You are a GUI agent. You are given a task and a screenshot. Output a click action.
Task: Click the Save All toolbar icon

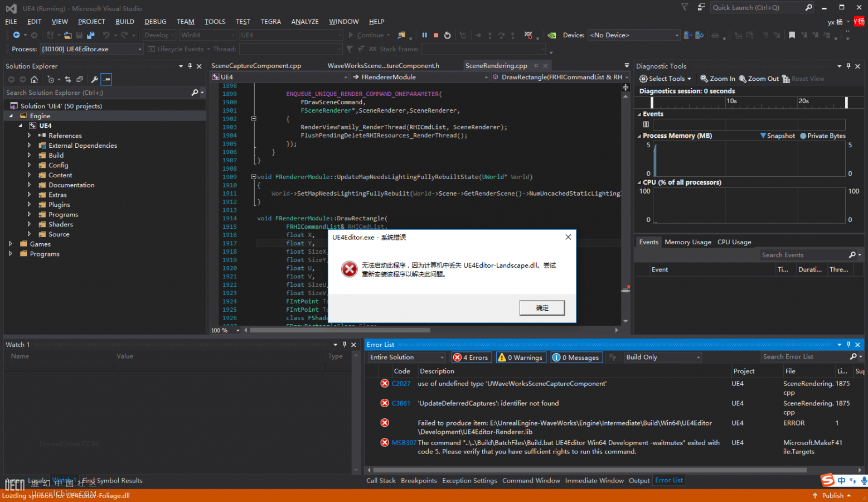tap(90, 35)
